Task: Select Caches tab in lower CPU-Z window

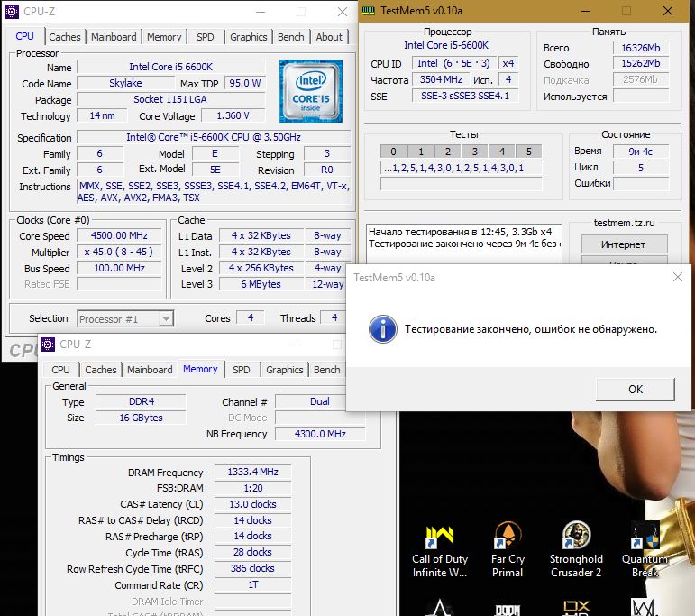Action: [x=101, y=370]
